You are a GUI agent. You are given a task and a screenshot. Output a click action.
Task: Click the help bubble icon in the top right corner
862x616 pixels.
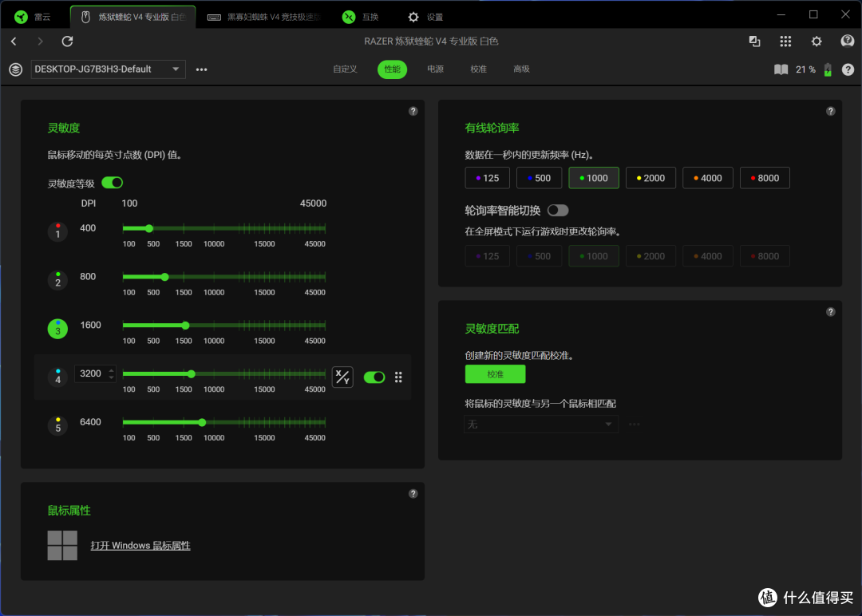click(847, 41)
